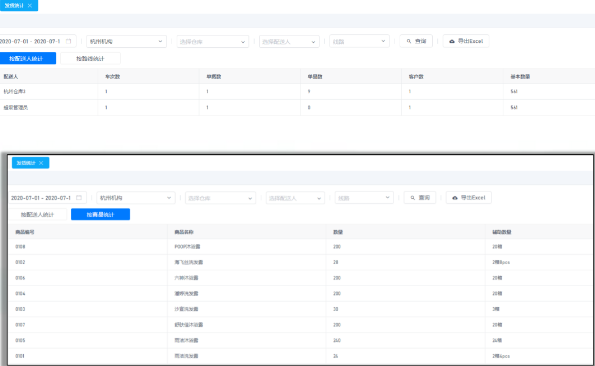
Task: Expand the 线路 dropdown in the upper panel
Action: click(359, 41)
